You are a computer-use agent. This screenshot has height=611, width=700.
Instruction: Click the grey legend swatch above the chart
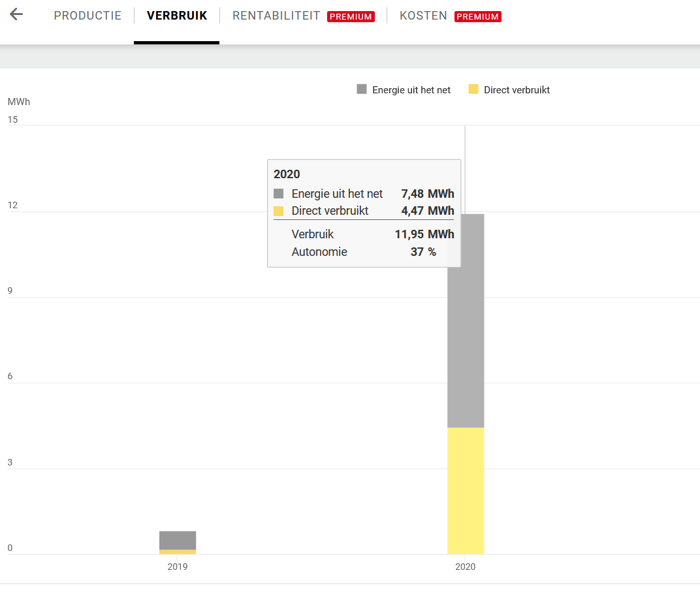[362, 89]
